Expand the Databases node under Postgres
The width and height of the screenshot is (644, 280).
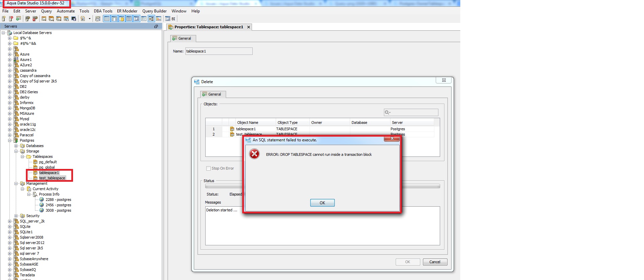pyautogui.click(x=16, y=146)
